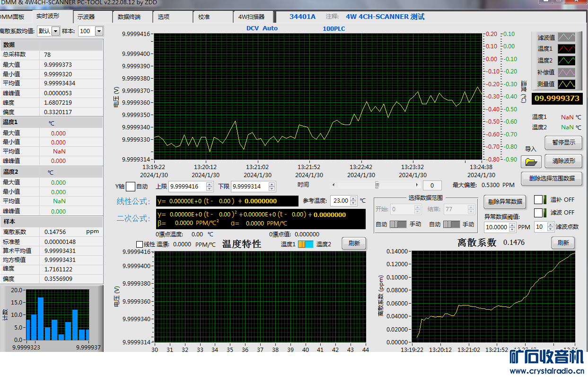
Task: Click the time scrollbar right arrow
Action: (x=417, y=185)
